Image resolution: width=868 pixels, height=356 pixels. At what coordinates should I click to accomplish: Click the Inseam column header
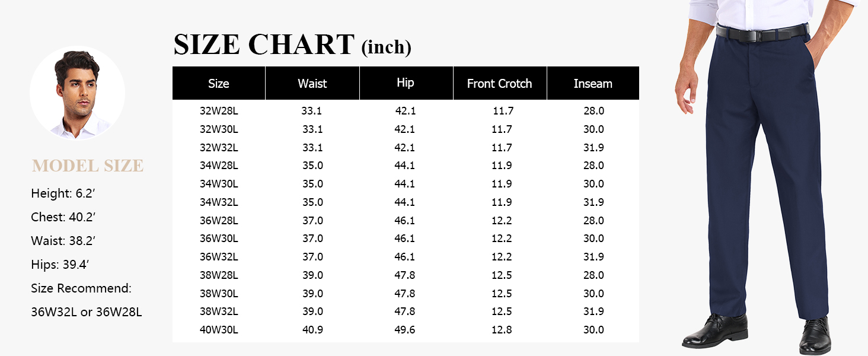[x=593, y=84]
